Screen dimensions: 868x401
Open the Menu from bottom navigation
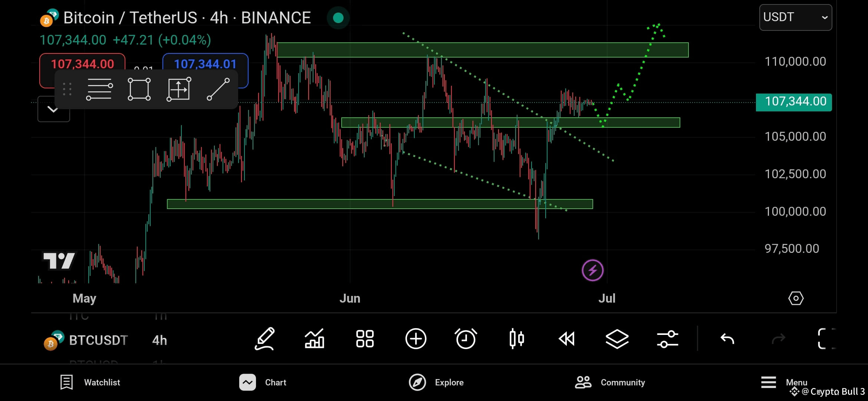[782, 382]
